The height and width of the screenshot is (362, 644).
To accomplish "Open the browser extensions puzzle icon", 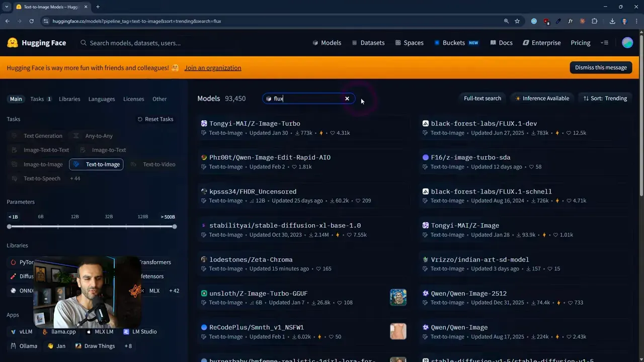I will 595,21.
